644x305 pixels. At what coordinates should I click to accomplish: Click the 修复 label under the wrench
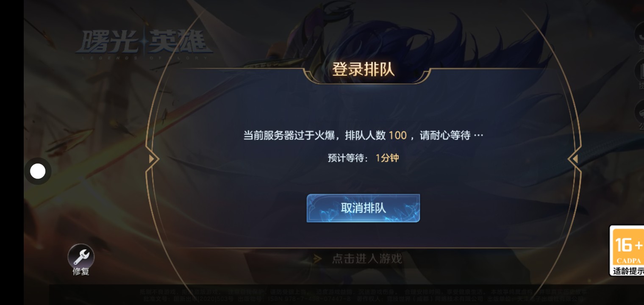click(81, 272)
